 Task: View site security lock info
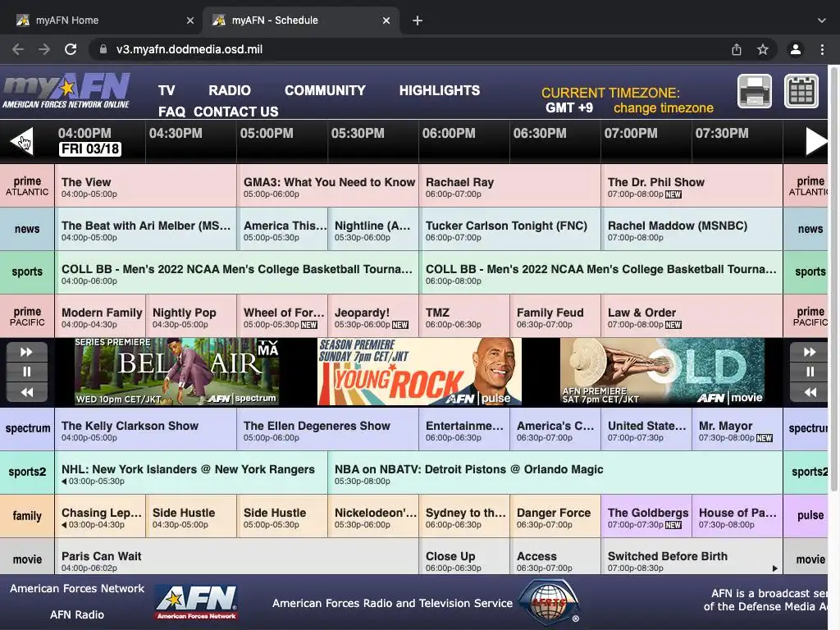click(x=103, y=49)
